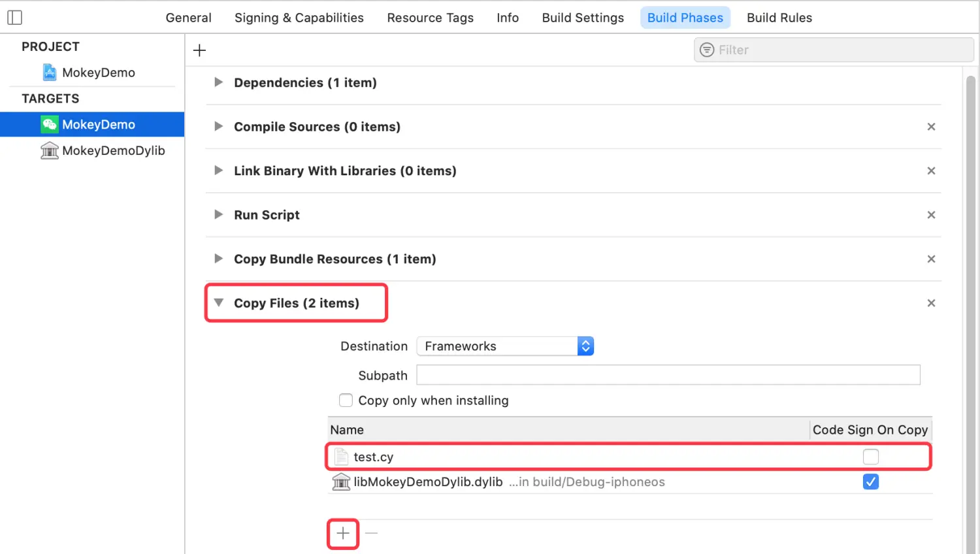
Task: Click the add build phase plus icon
Action: 200,50
